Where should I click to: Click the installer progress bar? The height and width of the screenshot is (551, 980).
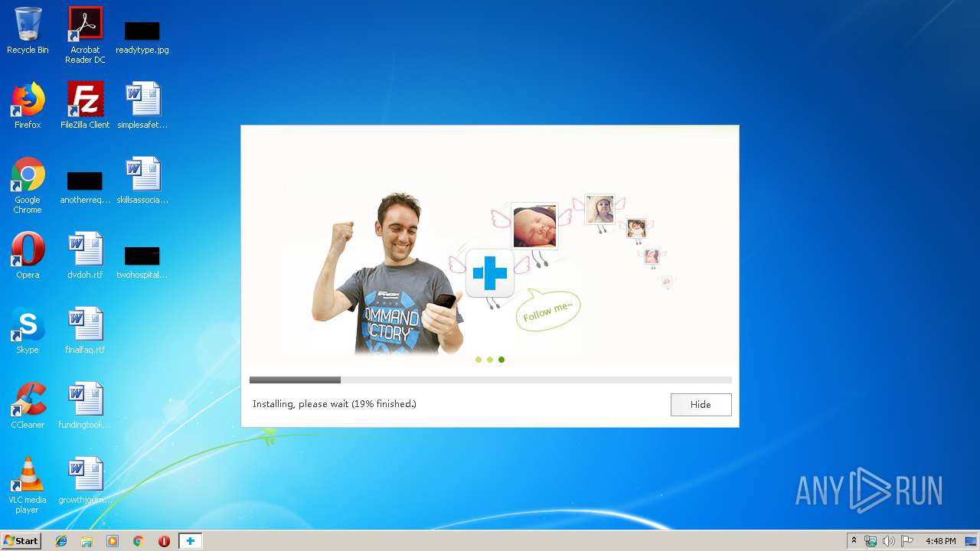(490, 380)
